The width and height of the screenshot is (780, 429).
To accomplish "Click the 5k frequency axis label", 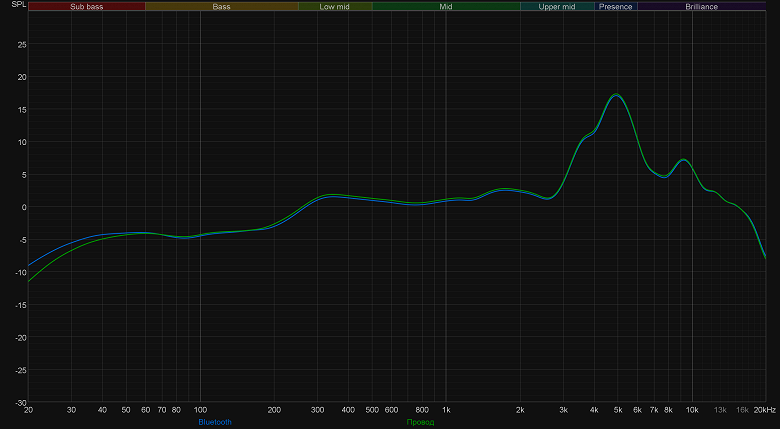I will [618, 410].
